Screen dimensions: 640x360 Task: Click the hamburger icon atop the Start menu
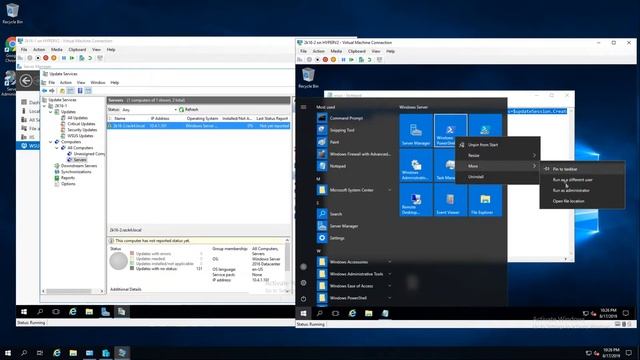coord(303,107)
